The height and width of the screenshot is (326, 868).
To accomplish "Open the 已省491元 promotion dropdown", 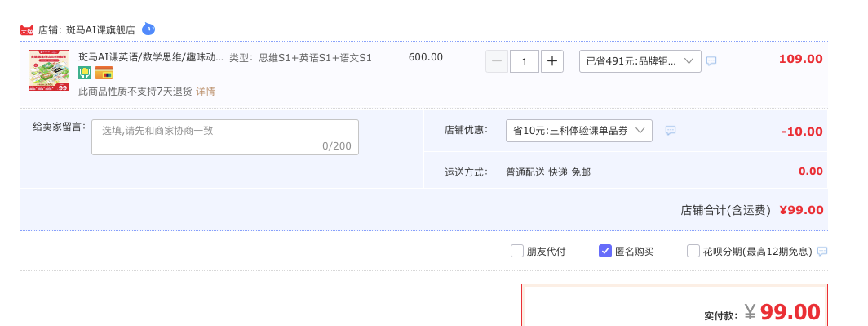I will coord(640,61).
